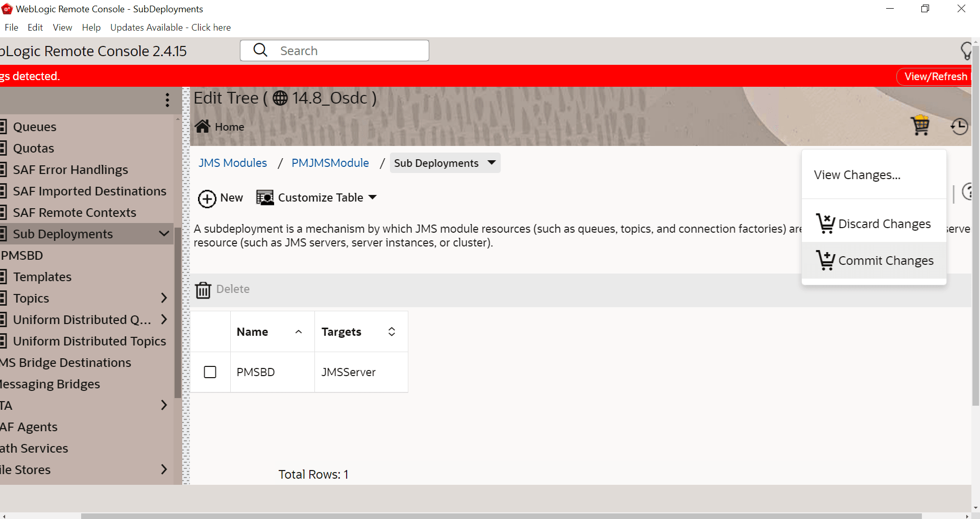Go to PMJMSModule breadcrumb link
The height and width of the screenshot is (519, 980).
click(x=330, y=163)
